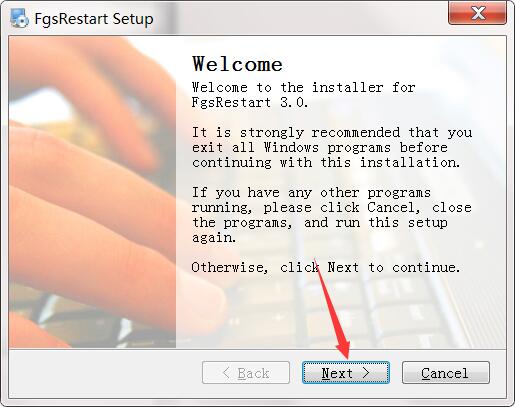Screen dimensions: 515x407
Task: Click the bold Welcome heading
Action: 237,64
